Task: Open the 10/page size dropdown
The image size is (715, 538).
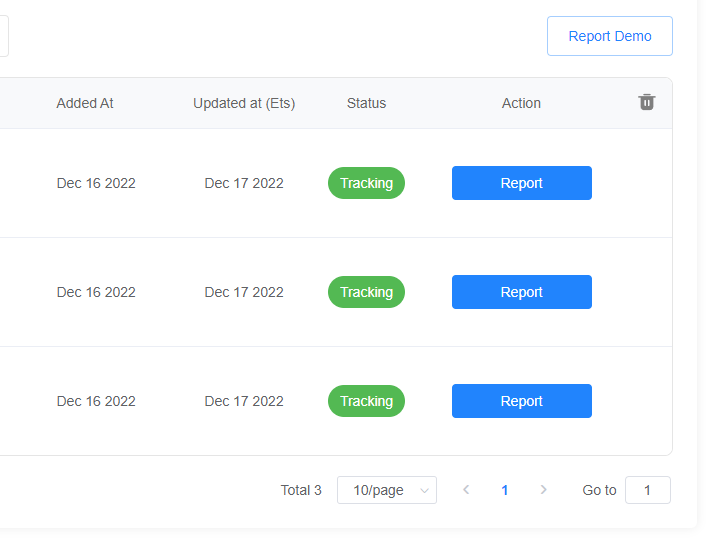Action: coord(387,490)
